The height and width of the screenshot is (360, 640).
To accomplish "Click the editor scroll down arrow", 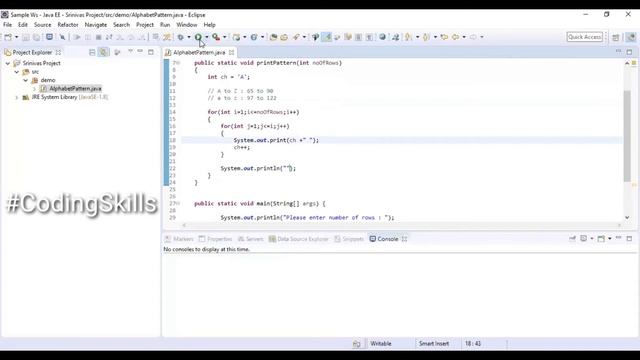I will click(x=627, y=218).
